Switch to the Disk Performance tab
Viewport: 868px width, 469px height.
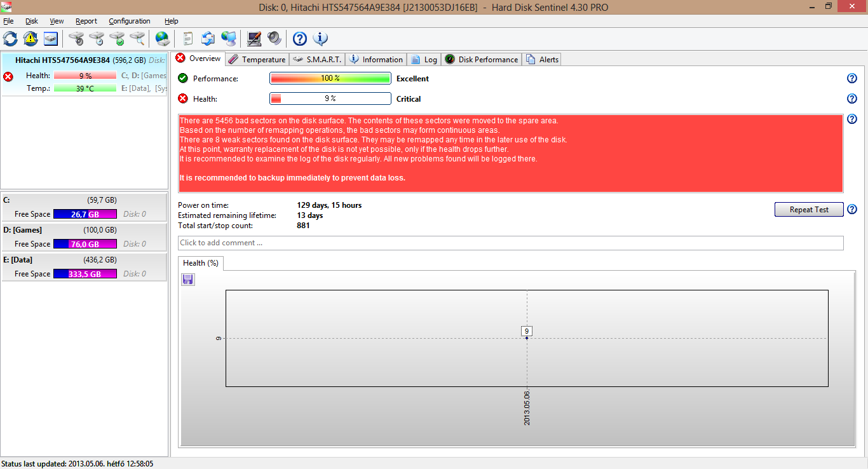(x=481, y=59)
